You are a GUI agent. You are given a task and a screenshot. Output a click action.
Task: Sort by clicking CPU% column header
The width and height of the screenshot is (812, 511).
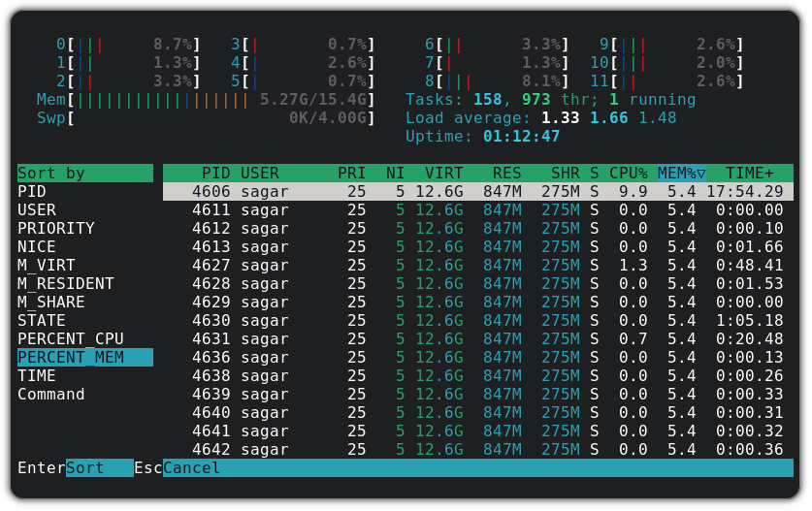tap(628, 174)
